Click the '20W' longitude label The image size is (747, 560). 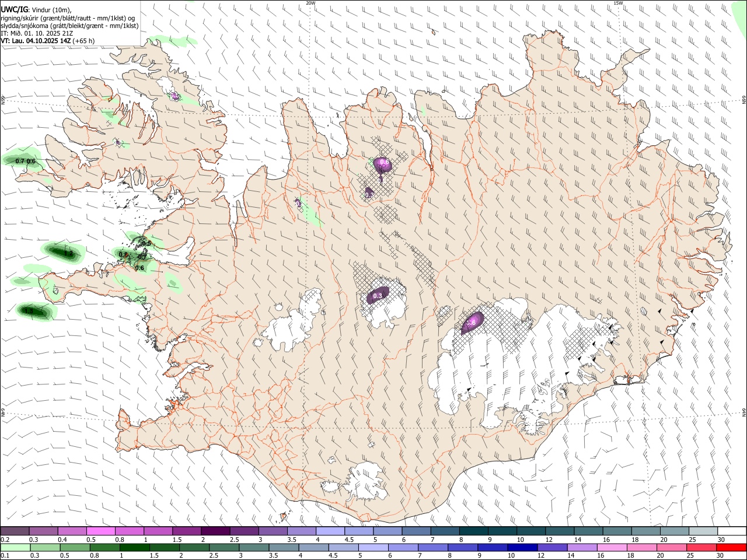(x=310, y=3)
